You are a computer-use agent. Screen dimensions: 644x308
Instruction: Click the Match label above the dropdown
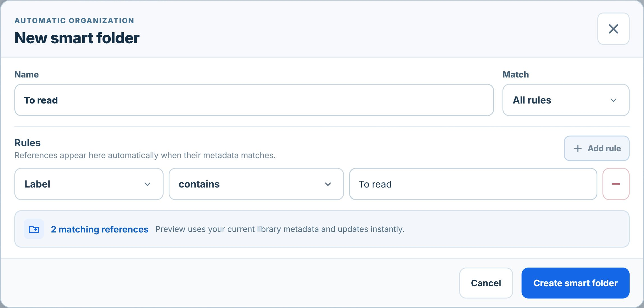point(515,74)
